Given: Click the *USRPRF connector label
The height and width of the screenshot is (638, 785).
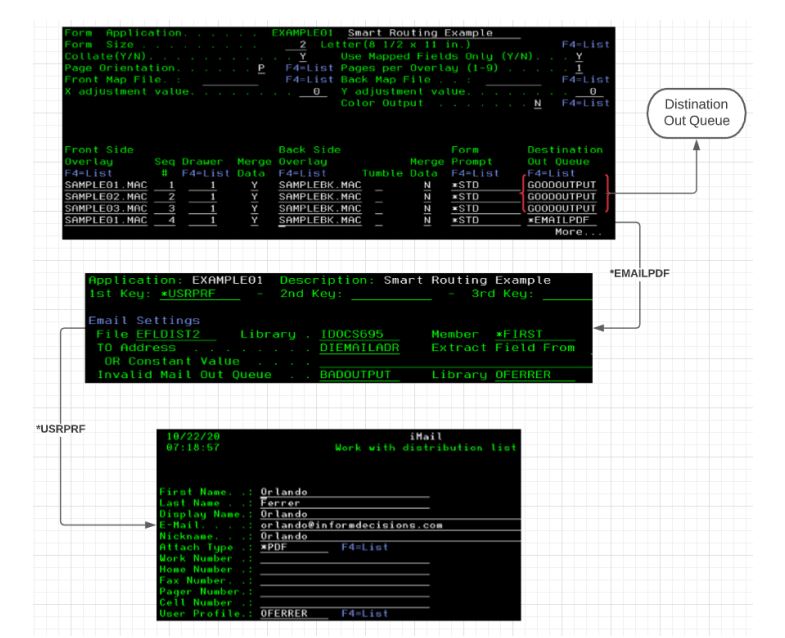Looking at the screenshot, I should coord(61,429).
